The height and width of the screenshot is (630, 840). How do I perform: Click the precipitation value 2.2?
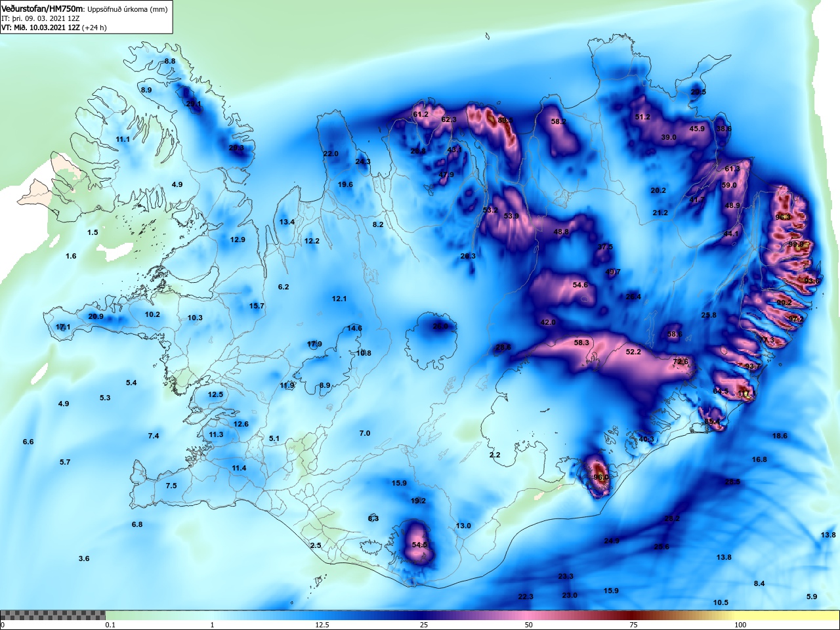tap(495, 455)
